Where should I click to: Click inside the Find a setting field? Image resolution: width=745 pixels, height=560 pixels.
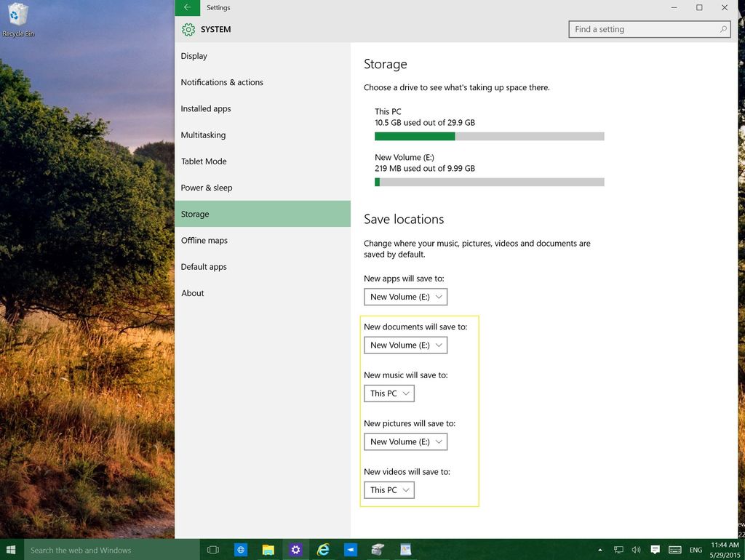point(640,29)
